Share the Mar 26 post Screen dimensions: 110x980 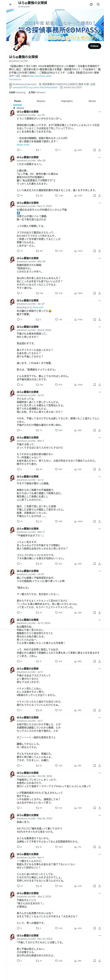[99, 293]
